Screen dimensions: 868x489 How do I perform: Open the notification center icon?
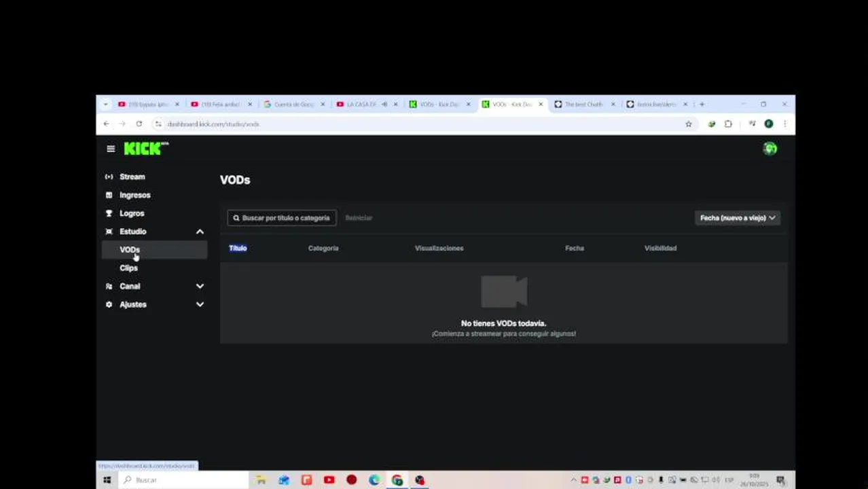click(x=780, y=480)
